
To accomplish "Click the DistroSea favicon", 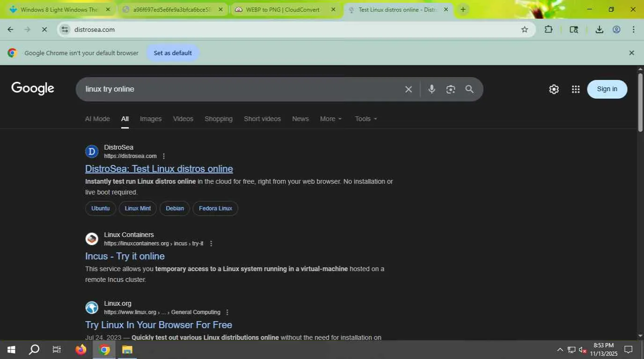I will [x=92, y=151].
